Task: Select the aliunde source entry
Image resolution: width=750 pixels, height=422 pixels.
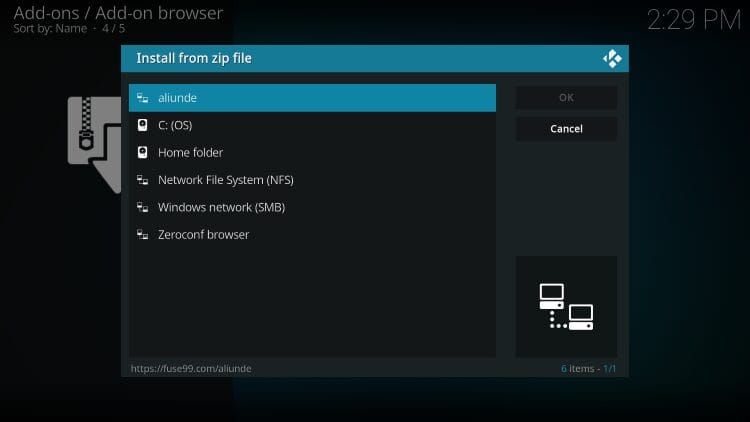Action: coord(312,98)
